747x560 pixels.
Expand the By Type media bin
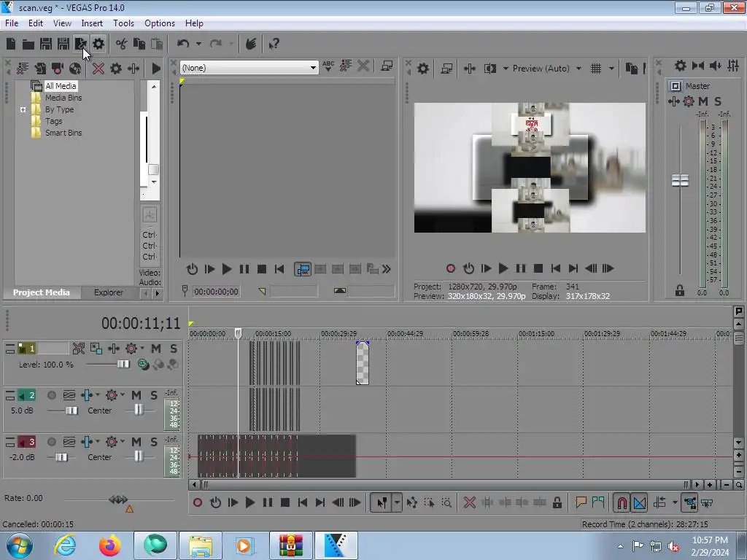click(x=23, y=109)
